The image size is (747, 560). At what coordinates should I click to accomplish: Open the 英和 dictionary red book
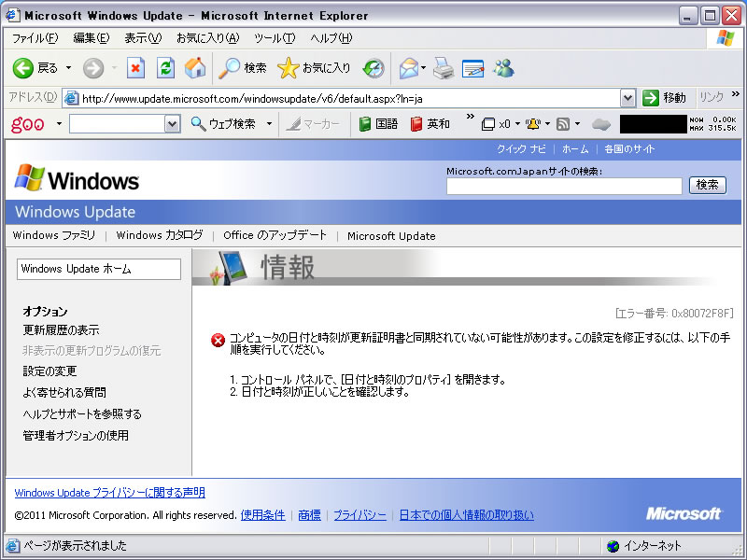(x=430, y=124)
